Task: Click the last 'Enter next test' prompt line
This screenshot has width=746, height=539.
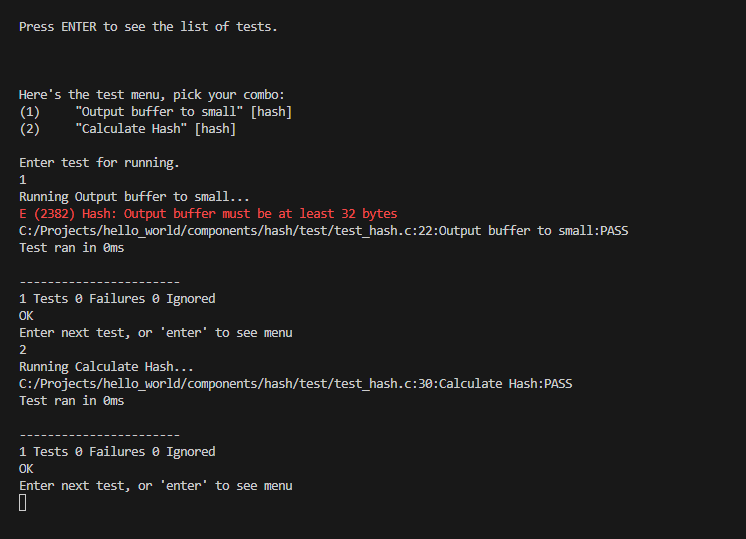Action: 156,486
